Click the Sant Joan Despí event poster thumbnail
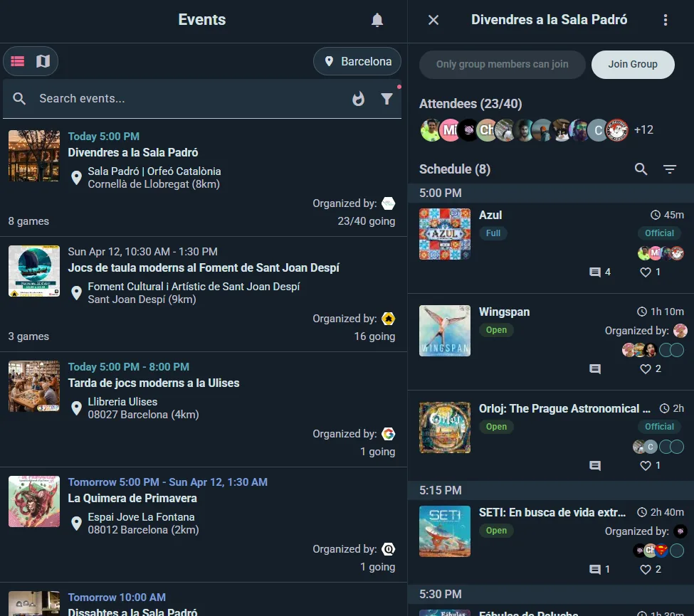The height and width of the screenshot is (616, 694). tap(34, 271)
